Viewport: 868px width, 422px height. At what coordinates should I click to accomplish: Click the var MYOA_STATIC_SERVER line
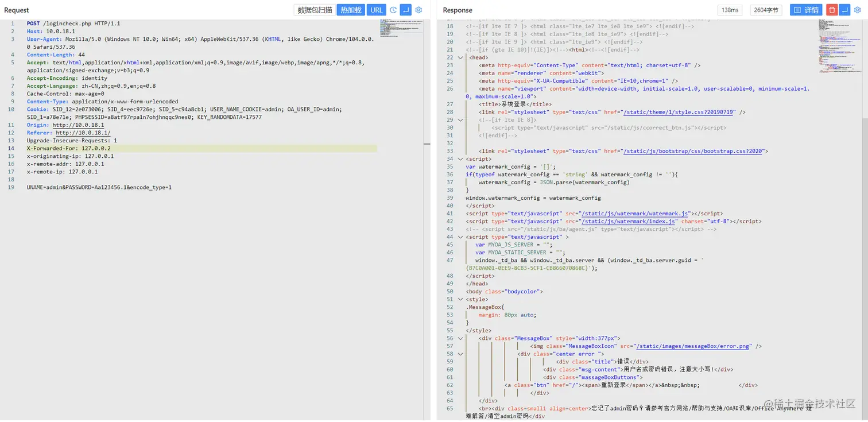pyautogui.click(x=520, y=252)
